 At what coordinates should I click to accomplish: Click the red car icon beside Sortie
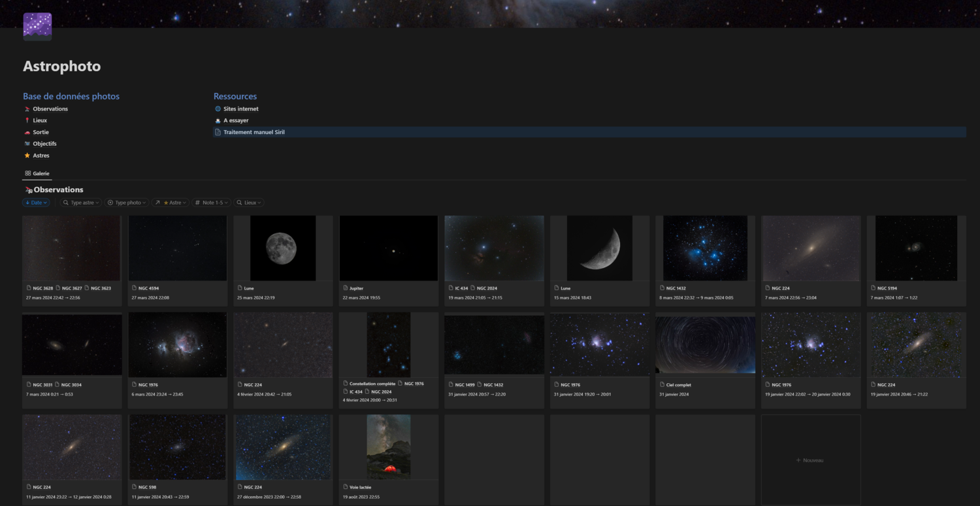[27, 132]
